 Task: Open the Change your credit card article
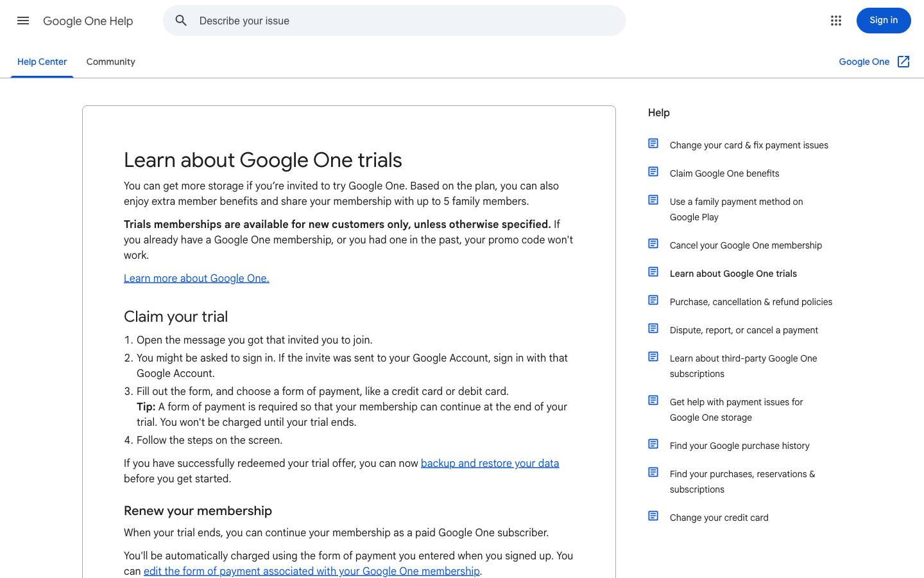point(719,518)
